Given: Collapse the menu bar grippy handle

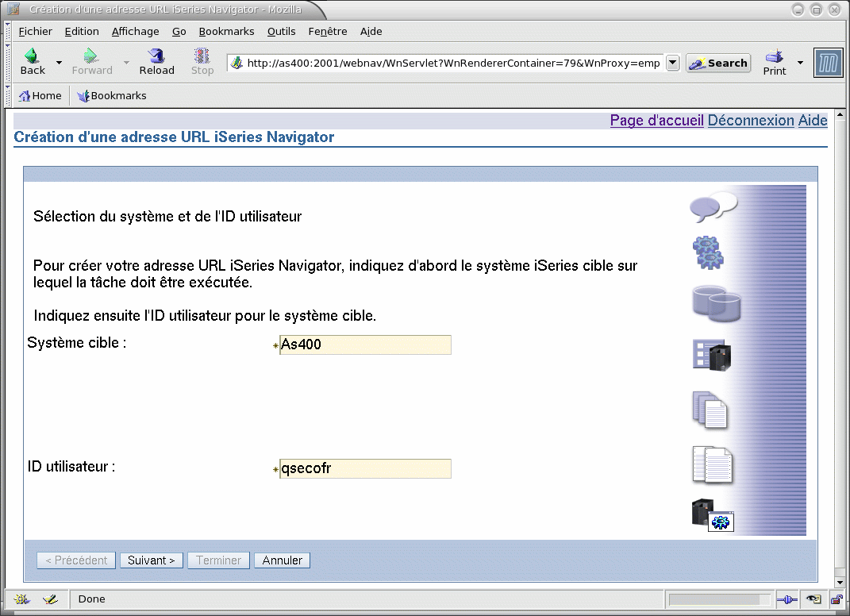Looking at the screenshot, I should 8,32.
